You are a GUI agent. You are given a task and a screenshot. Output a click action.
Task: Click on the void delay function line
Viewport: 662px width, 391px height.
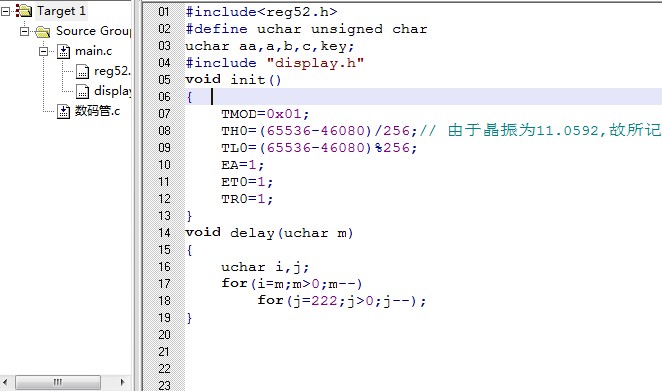tap(269, 233)
